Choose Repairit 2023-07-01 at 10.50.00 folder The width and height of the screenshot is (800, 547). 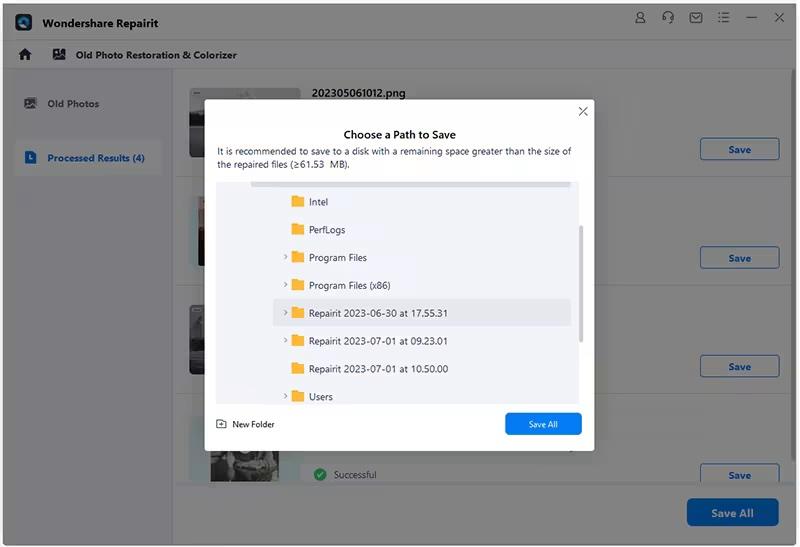point(377,369)
